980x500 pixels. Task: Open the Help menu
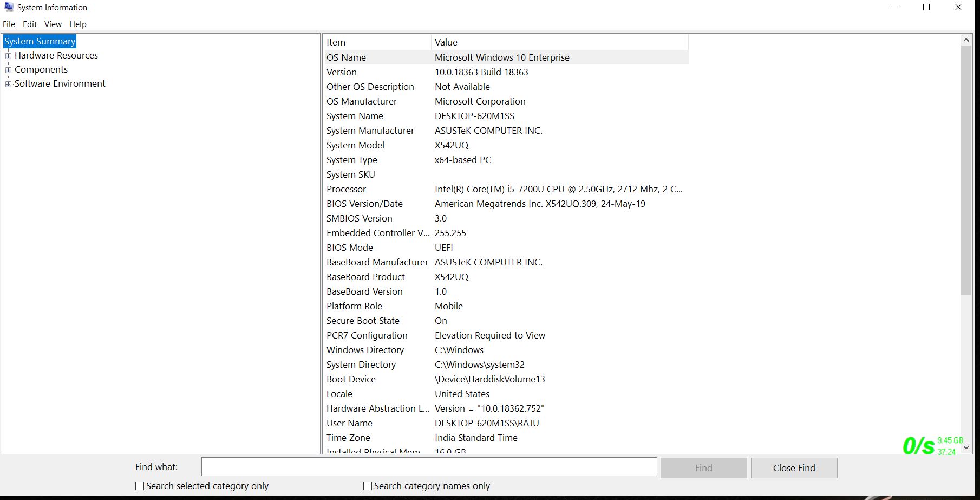(78, 24)
